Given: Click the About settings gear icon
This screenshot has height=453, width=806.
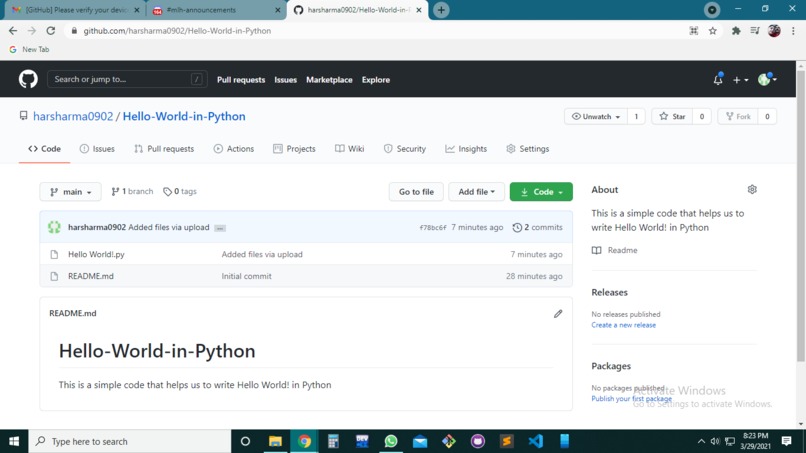Looking at the screenshot, I should (752, 189).
